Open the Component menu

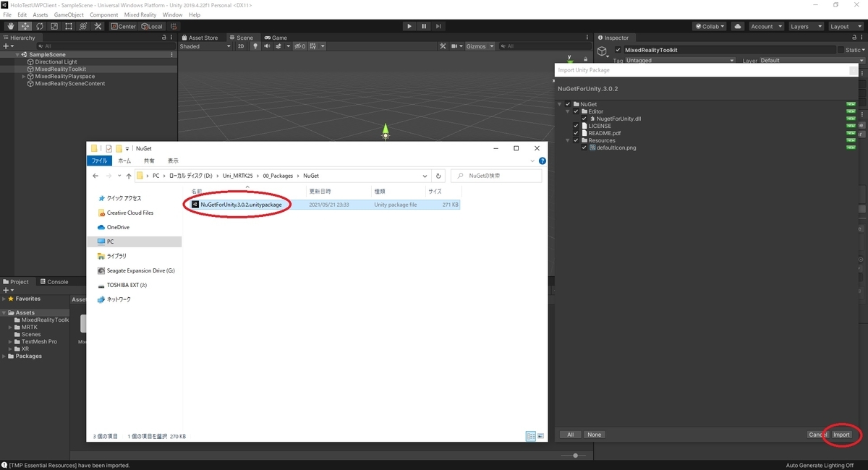[x=104, y=14]
